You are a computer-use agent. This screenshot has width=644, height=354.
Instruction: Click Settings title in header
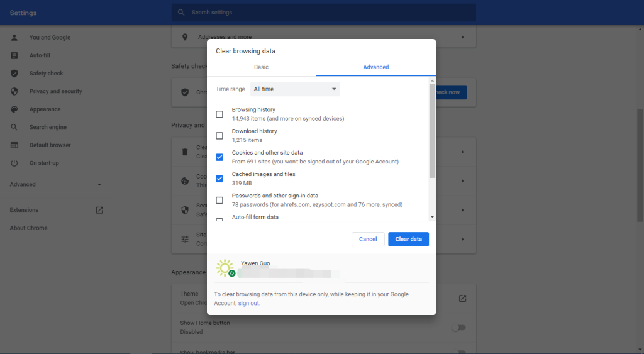coord(23,13)
